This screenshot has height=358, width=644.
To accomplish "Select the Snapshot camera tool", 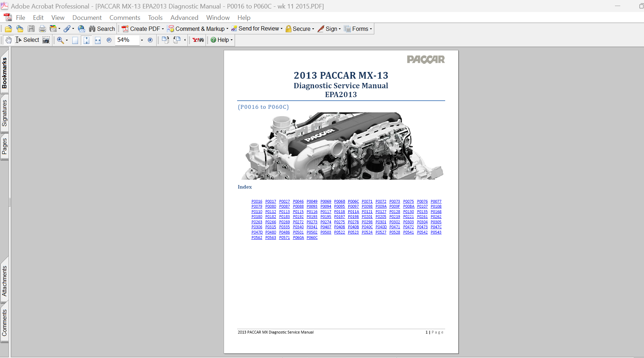I will pyautogui.click(x=46, y=40).
